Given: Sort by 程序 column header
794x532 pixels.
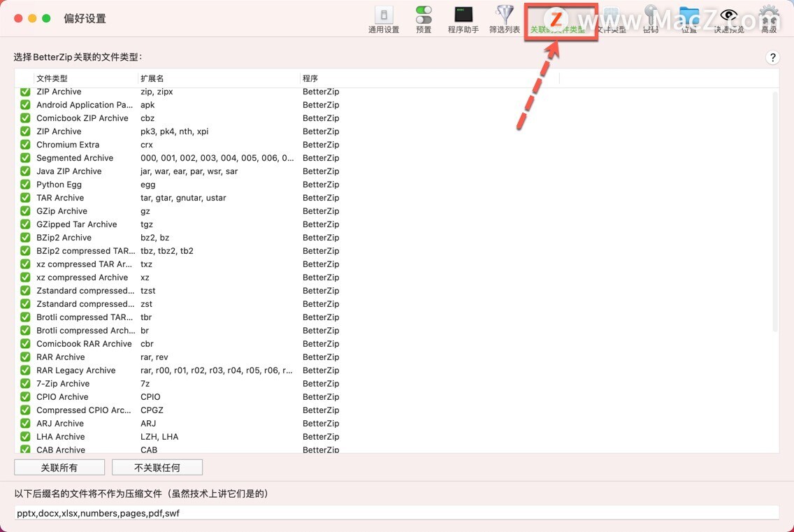Looking at the screenshot, I should 430,78.
